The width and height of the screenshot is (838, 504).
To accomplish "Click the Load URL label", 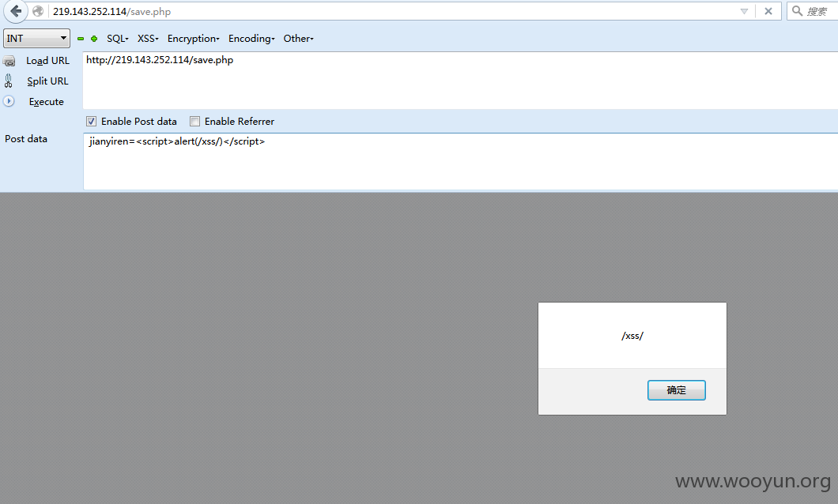I will pos(48,61).
